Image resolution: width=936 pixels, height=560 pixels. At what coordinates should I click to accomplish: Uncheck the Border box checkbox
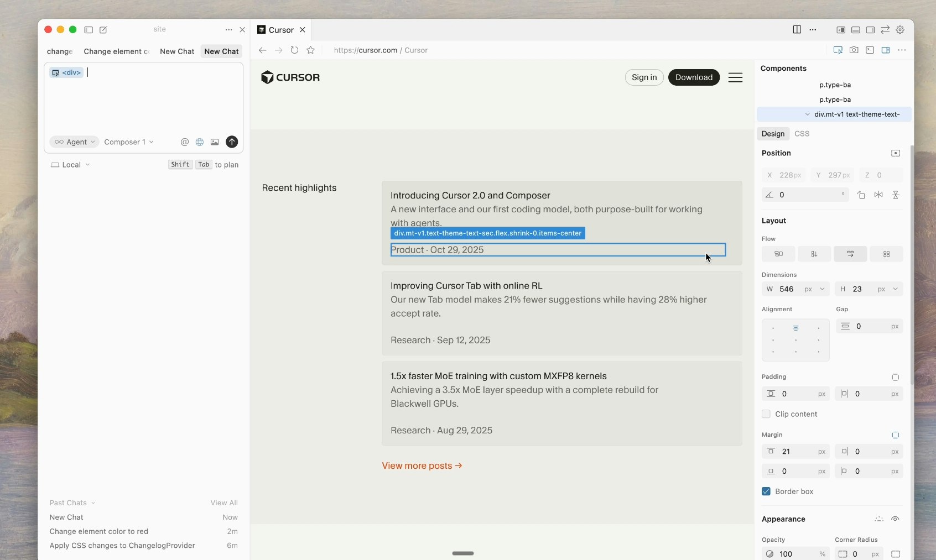click(766, 491)
